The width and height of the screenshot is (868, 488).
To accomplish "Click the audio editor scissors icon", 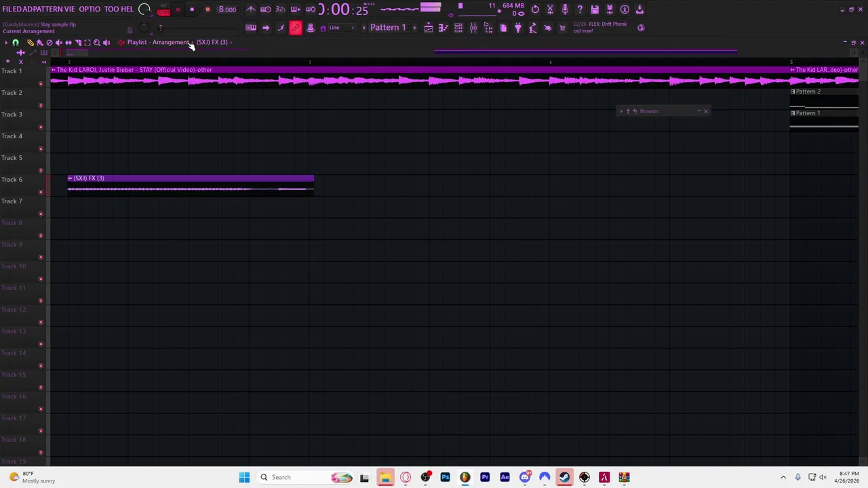I will (550, 9).
